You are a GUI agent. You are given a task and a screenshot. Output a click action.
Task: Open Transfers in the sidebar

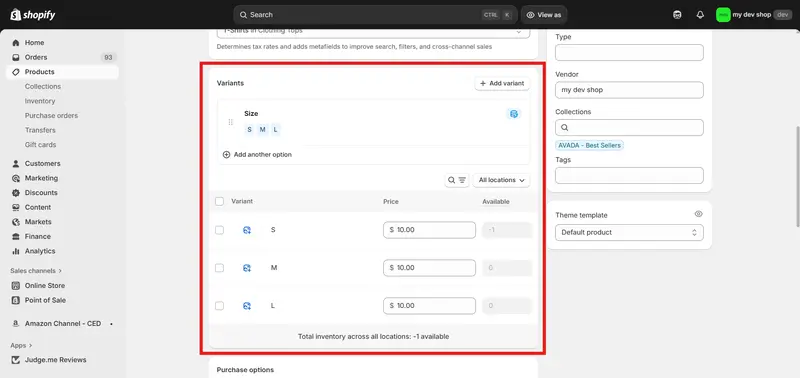pyautogui.click(x=40, y=131)
